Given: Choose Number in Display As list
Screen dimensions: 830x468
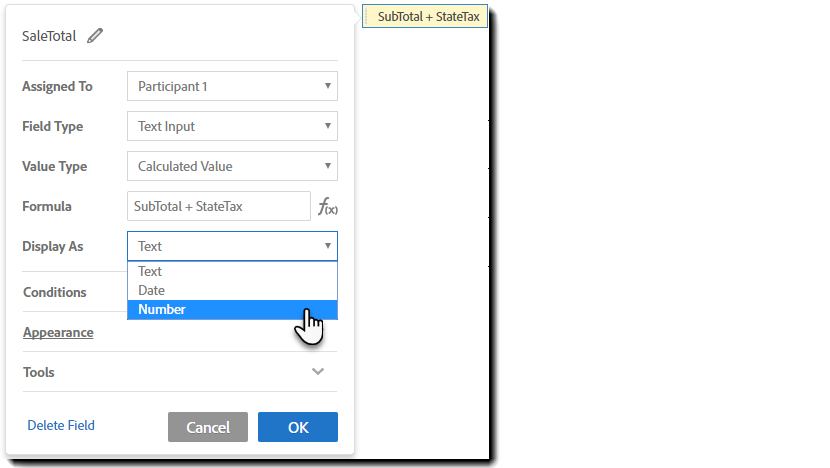Looking at the screenshot, I should click(x=162, y=310).
